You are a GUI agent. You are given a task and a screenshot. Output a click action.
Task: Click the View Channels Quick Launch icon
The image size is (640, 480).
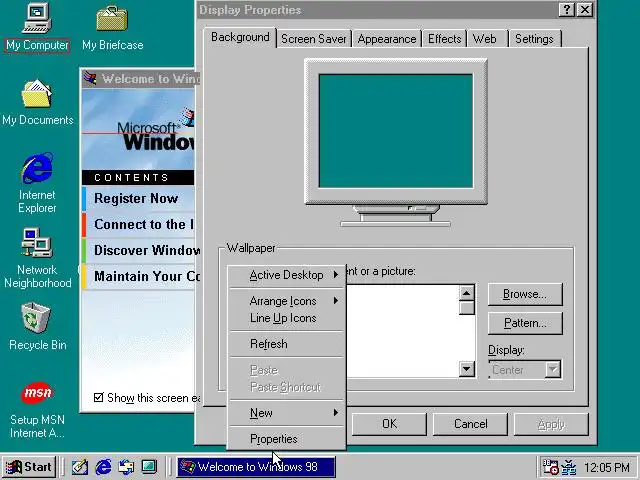149,467
